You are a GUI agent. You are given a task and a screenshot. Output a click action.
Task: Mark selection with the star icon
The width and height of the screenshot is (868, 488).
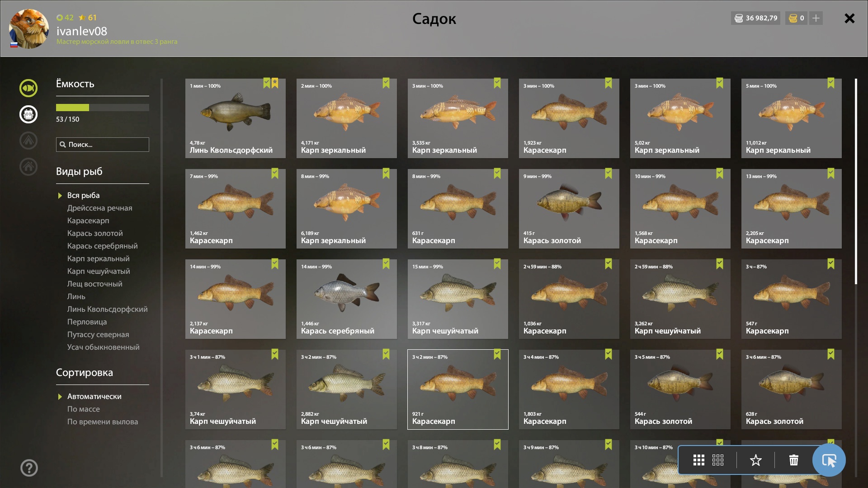(x=755, y=460)
